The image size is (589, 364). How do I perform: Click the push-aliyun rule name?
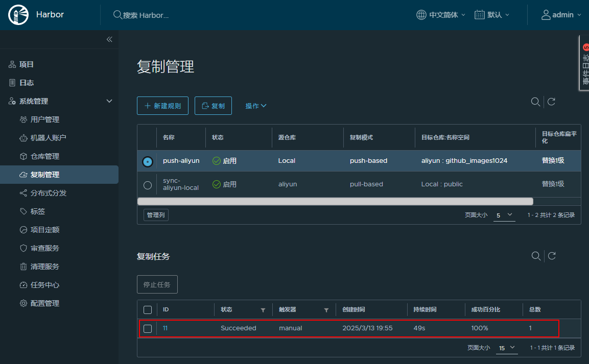point(181,161)
